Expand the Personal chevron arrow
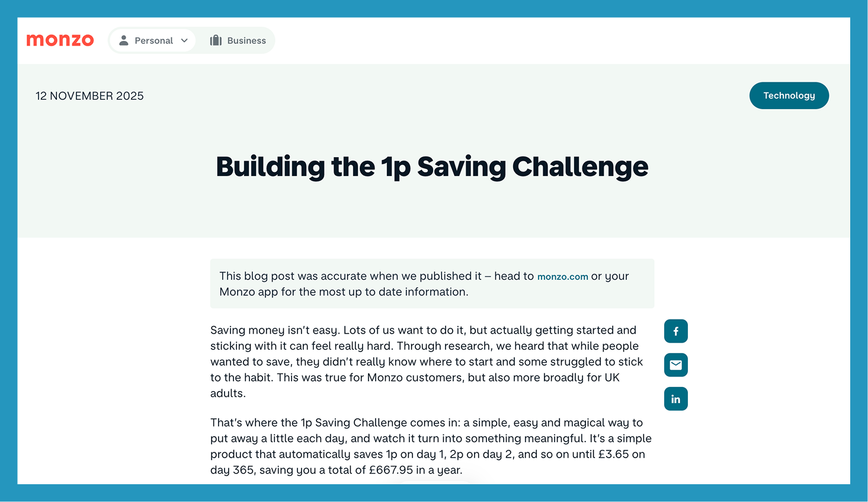The image size is (868, 502). 184,40
